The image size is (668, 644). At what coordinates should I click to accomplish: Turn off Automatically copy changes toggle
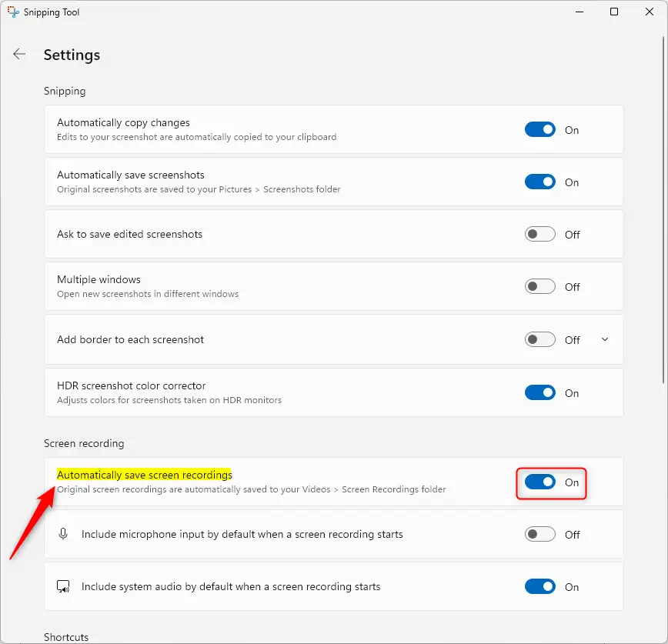[539, 129]
